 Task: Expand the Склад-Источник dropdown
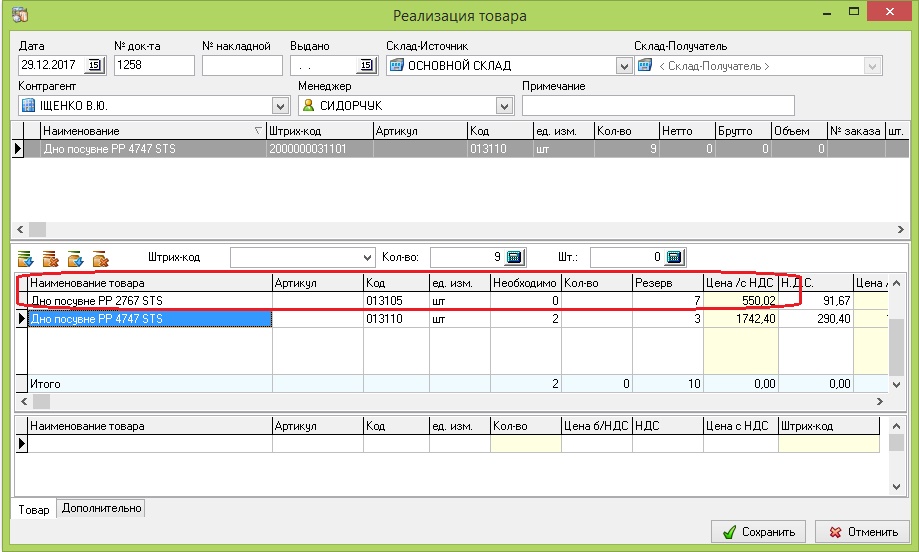click(625, 66)
